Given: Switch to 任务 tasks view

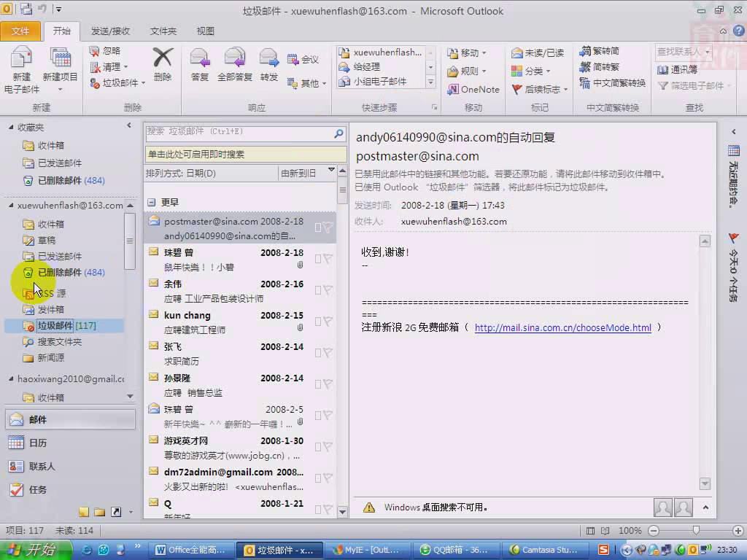Looking at the screenshot, I should (x=71, y=489).
